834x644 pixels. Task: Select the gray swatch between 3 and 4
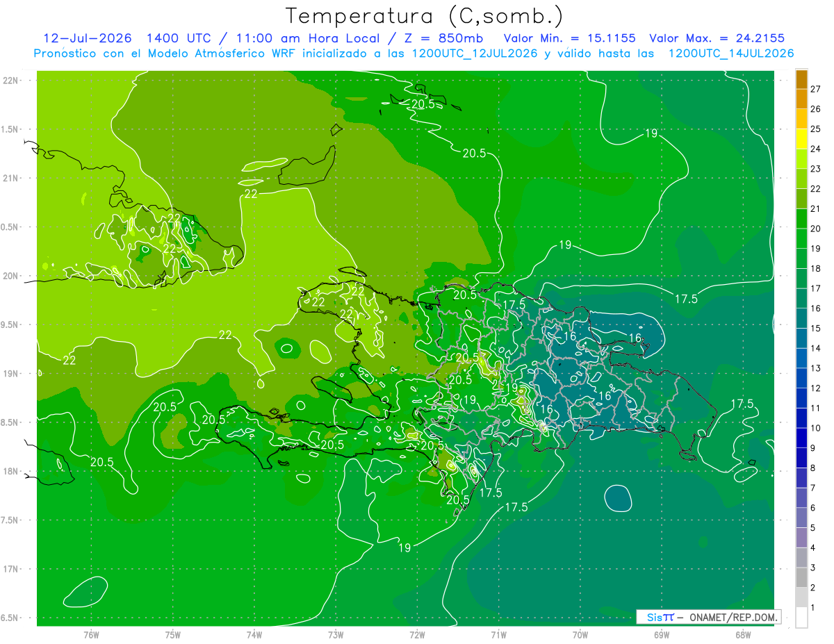[x=801, y=558]
